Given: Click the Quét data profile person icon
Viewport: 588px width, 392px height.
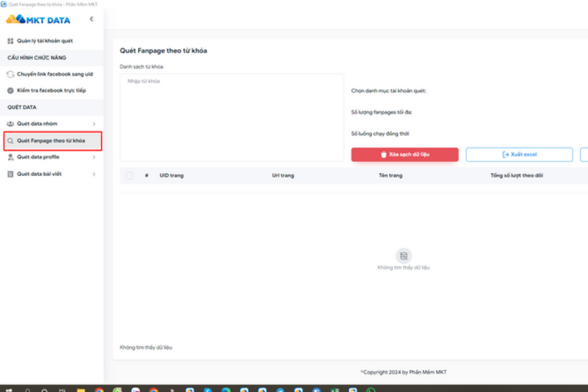Looking at the screenshot, I should [x=10, y=157].
